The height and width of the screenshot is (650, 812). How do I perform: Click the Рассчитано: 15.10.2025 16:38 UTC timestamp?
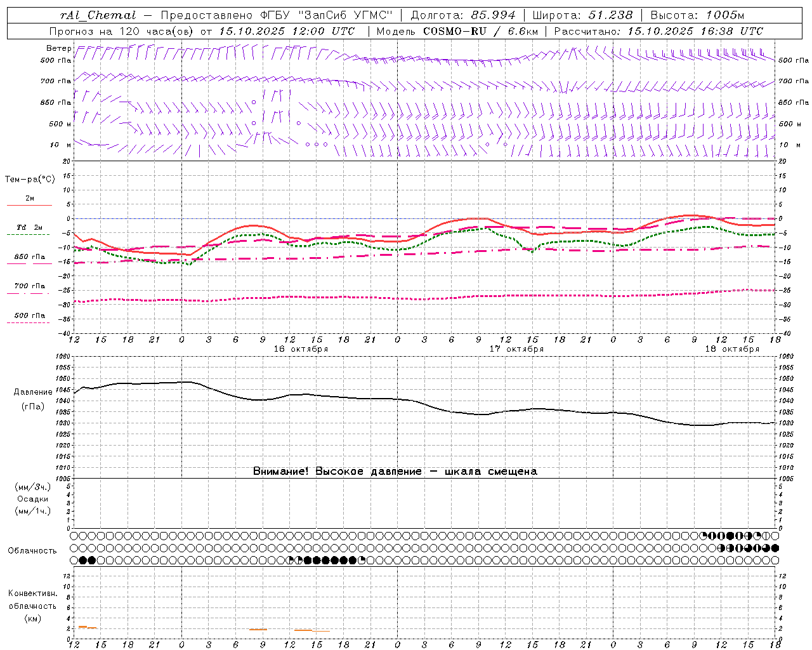pos(658,31)
